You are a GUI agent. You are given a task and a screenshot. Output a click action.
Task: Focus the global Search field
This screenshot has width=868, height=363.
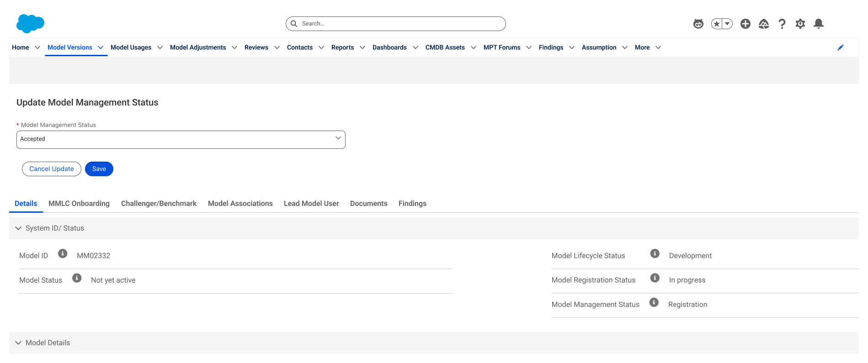396,24
